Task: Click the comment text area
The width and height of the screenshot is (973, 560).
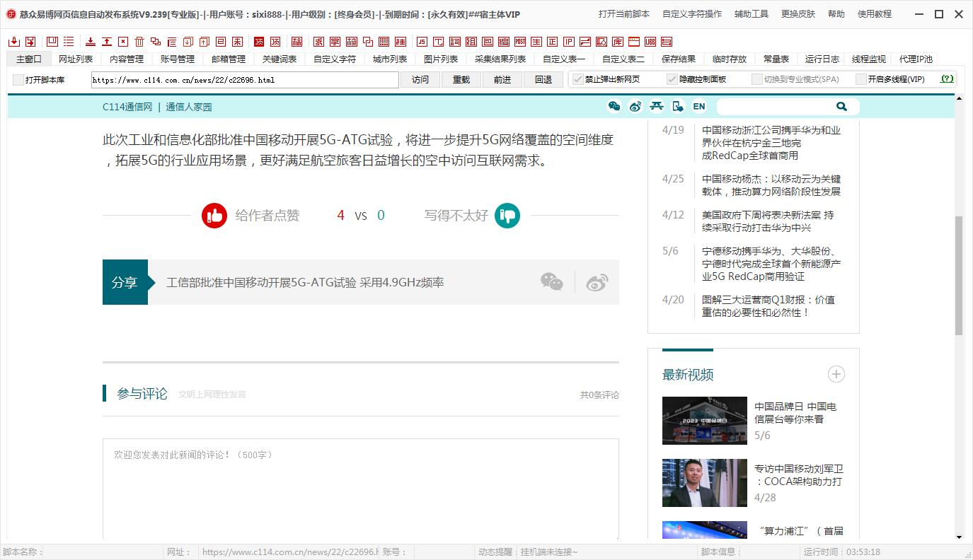Action: 361,489
